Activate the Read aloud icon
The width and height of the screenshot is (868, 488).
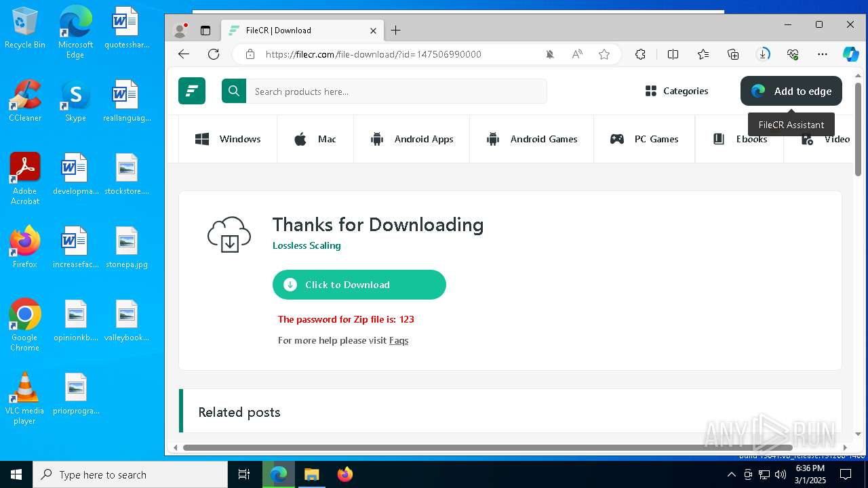(577, 54)
